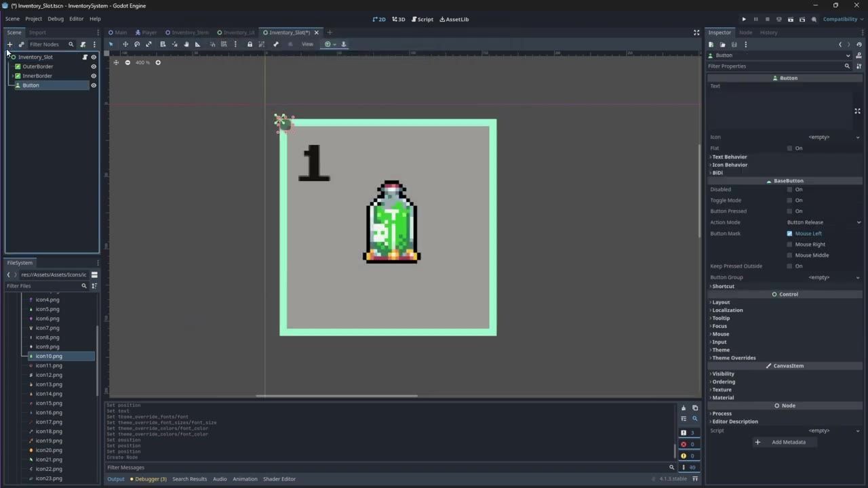
Task: Switch to the Move Mode tool
Action: coord(125,44)
